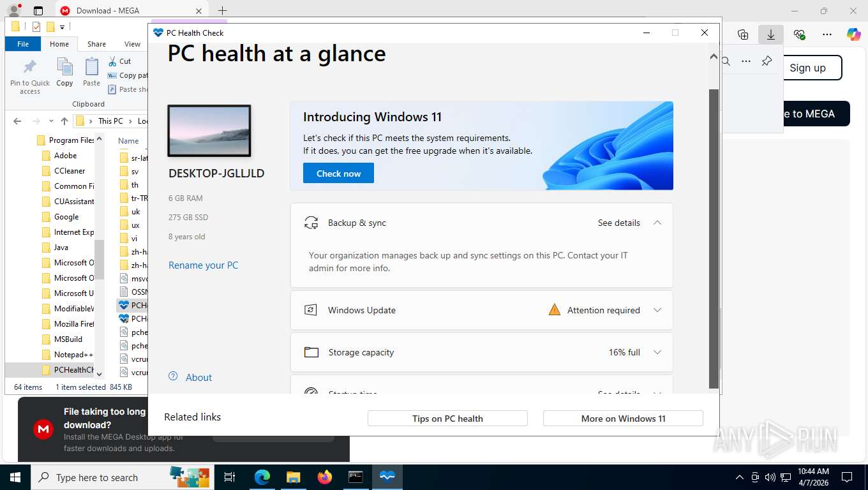Open the Rename your PC link
Screen dimensions: 868x490
(x=203, y=265)
